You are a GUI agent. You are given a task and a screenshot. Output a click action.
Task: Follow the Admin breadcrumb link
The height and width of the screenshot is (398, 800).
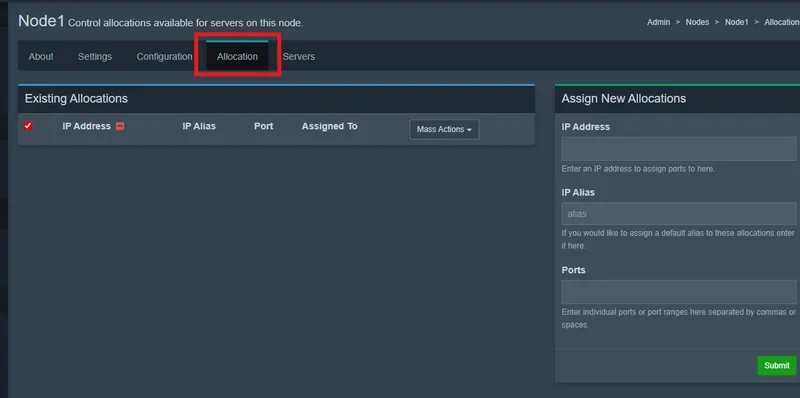pos(659,22)
